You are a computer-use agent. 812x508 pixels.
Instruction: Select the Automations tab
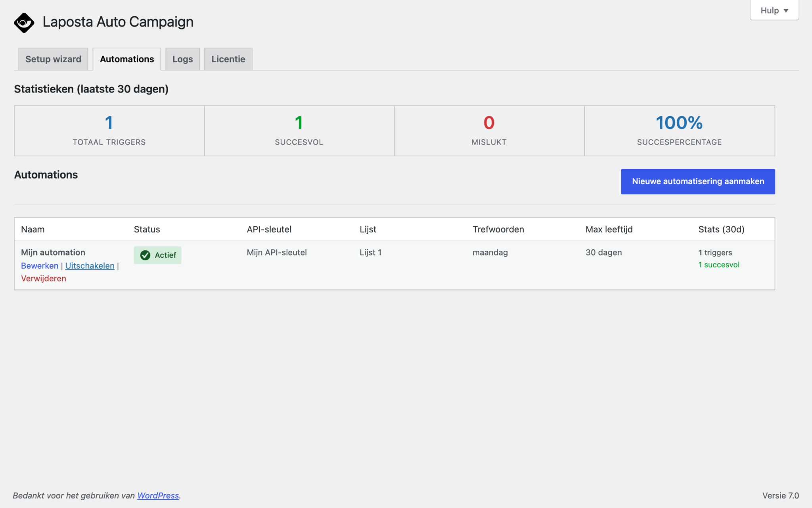click(127, 59)
